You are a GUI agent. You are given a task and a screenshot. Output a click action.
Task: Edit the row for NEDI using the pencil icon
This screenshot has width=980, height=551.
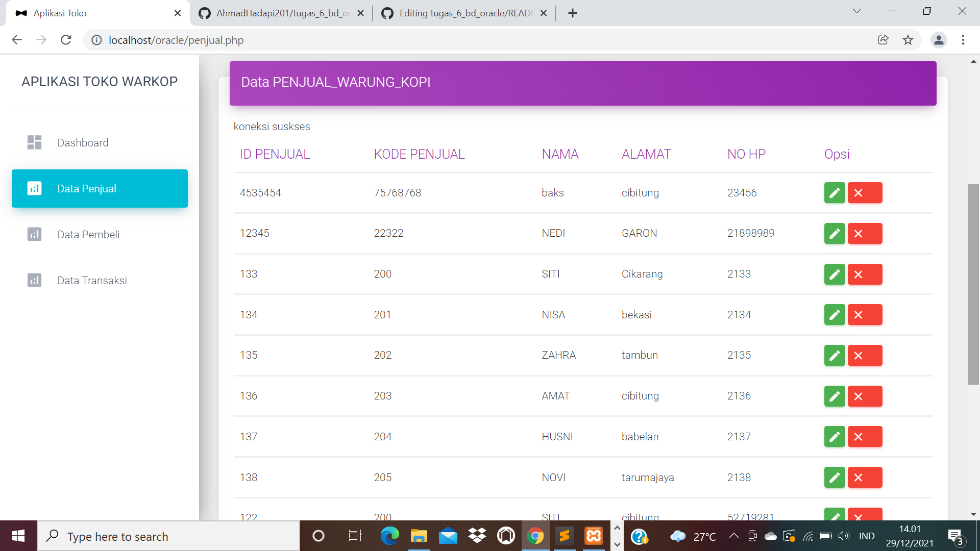click(x=835, y=233)
